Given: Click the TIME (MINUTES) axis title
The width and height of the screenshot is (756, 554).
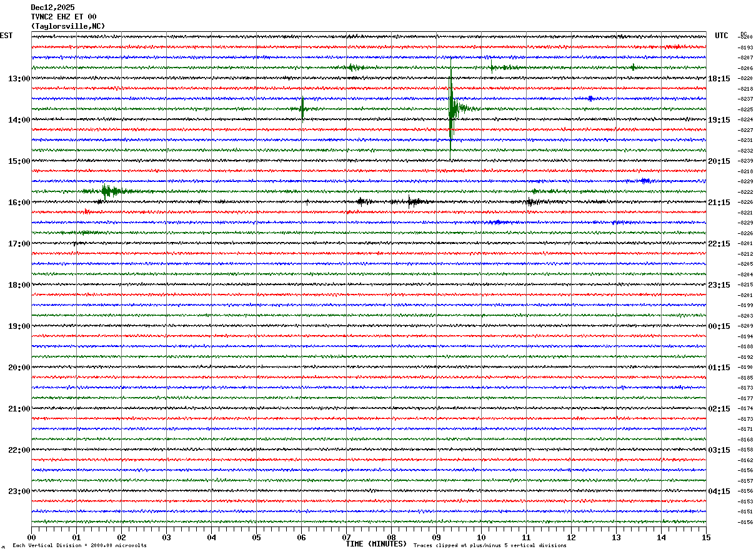Looking at the screenshot, I should click(x=376, y=544).
